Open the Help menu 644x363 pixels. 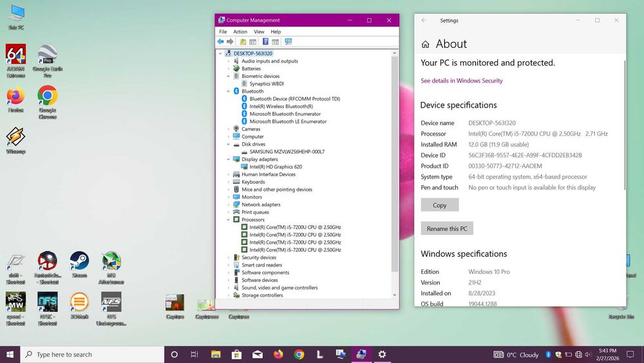[x=276, y=32]
